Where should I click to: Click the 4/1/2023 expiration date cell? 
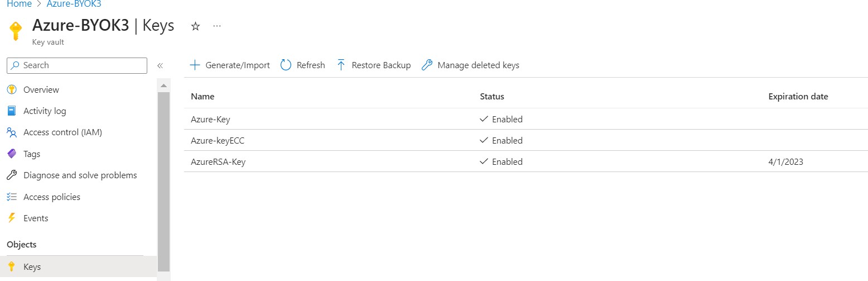(x=785, y=162)
